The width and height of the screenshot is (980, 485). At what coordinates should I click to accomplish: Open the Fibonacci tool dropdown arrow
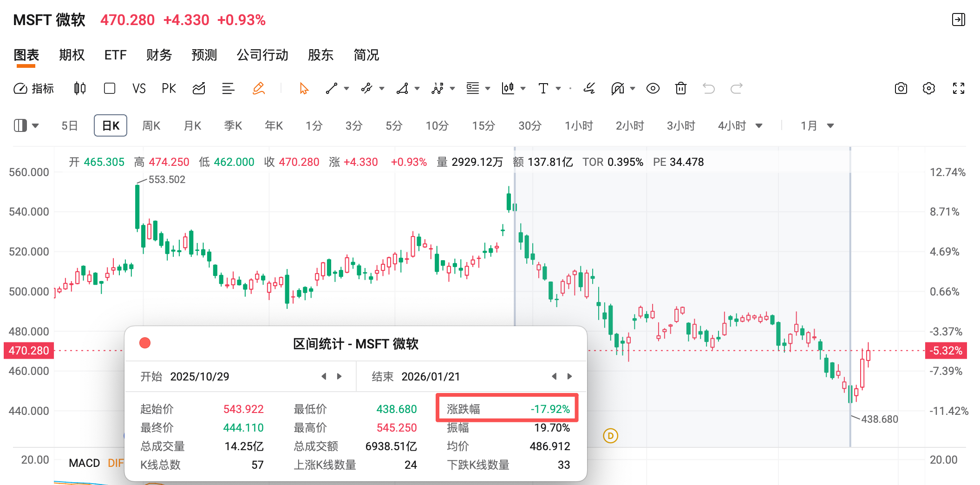(x=488, y=88)
